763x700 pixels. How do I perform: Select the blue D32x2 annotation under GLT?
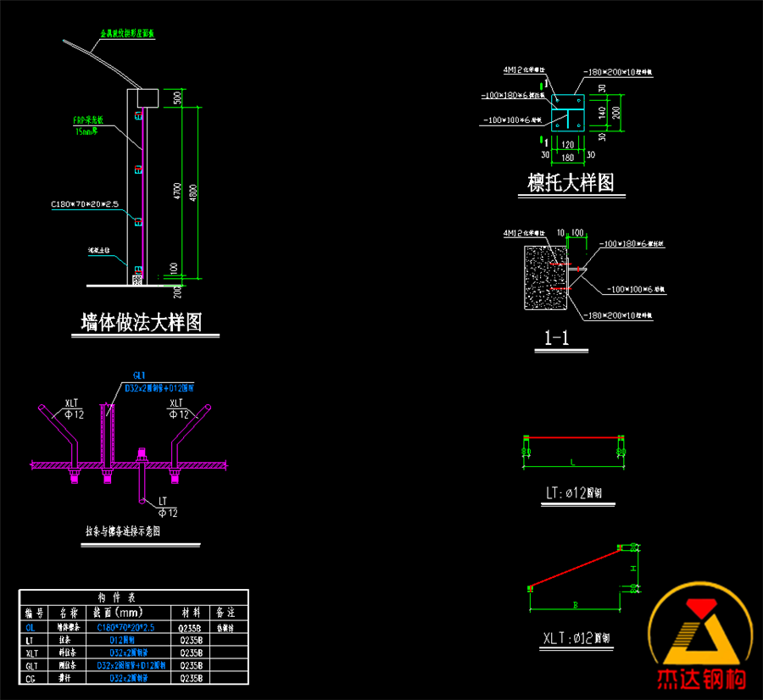[159, 388]
